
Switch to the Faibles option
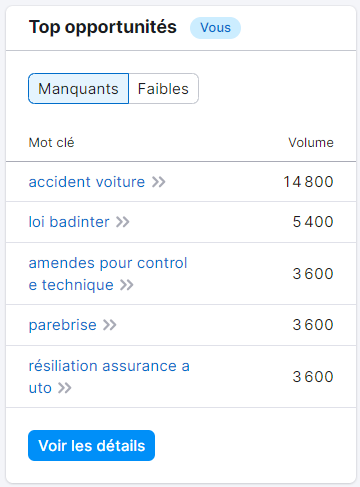(x=163, y=89)
